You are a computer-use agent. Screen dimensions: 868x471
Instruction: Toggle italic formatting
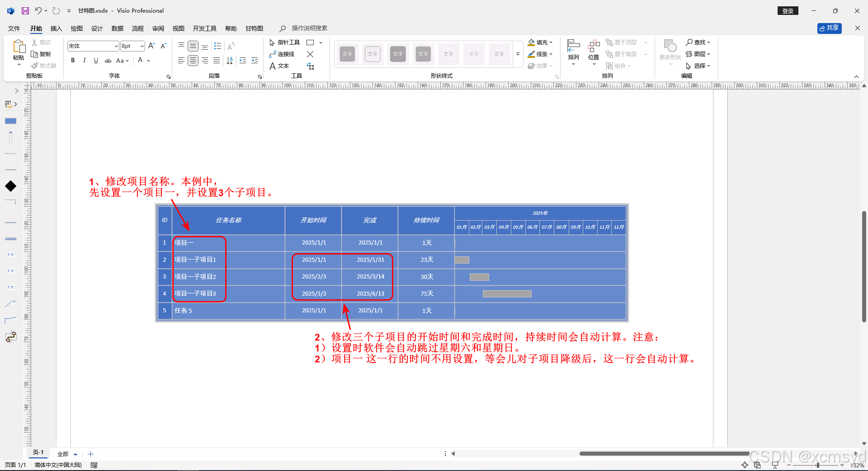tap(84, 61)
